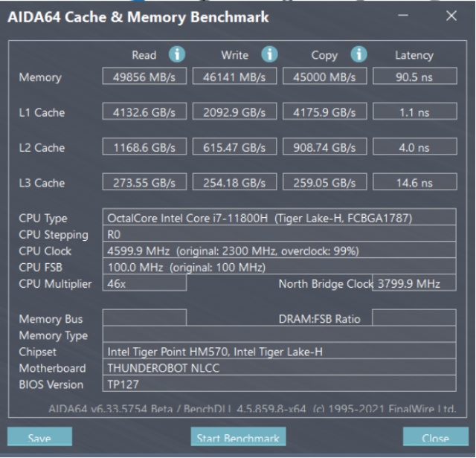Click the CPU Type field showing i7-11800H

pyautogui.click(x=279, y=218)
